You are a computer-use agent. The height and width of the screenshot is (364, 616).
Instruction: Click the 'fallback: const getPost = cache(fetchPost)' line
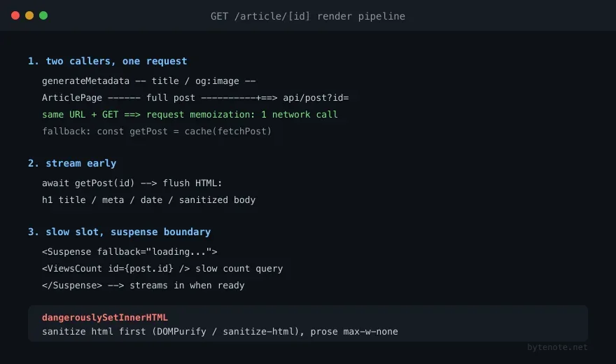click(157, 131)
